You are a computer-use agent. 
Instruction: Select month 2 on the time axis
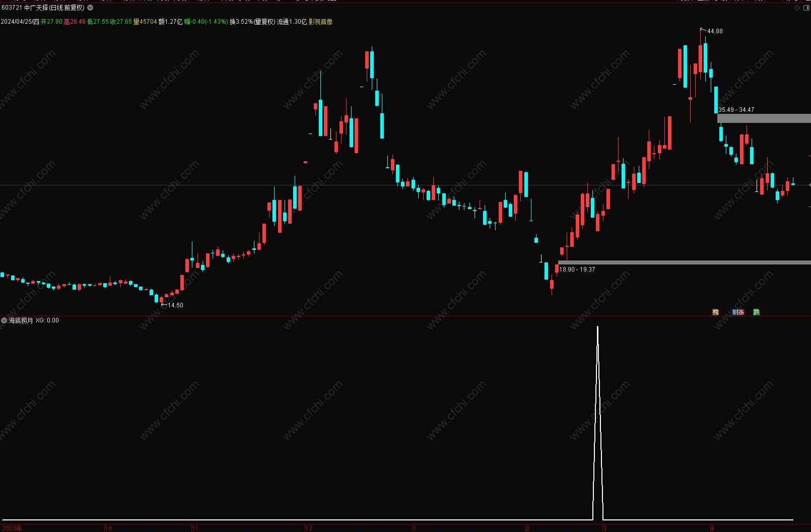coord(527,528)
